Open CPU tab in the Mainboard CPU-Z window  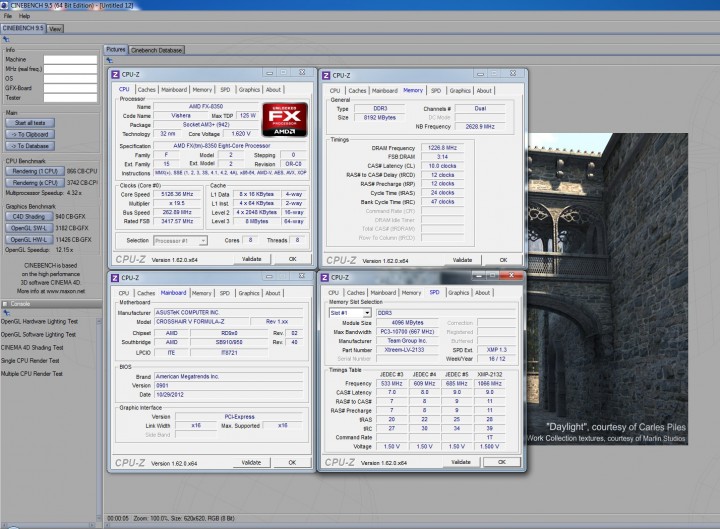coord(124,293)
